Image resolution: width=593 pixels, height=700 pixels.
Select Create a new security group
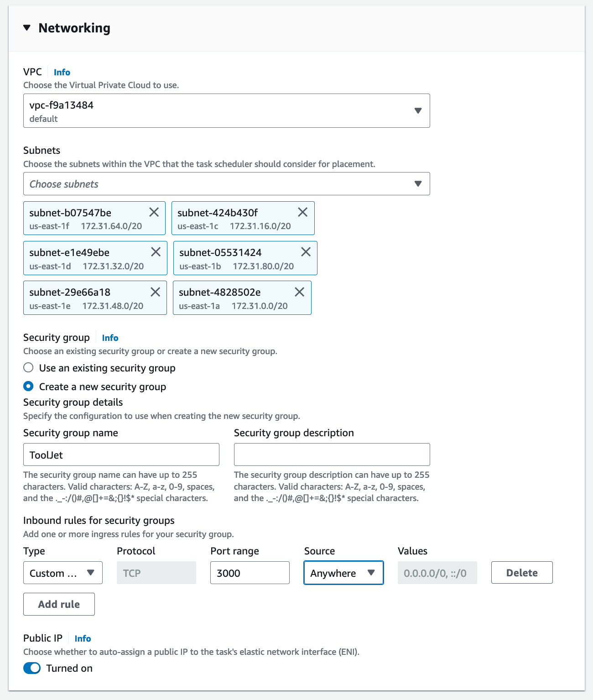pyautogui.click(x=29, y=387)
